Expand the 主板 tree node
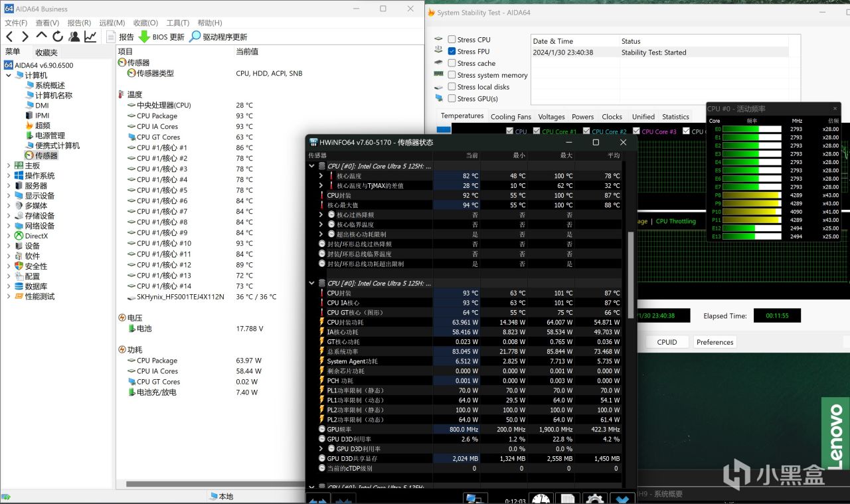The width and height of the screenshot is (850, 504). [x=9, y=166]
